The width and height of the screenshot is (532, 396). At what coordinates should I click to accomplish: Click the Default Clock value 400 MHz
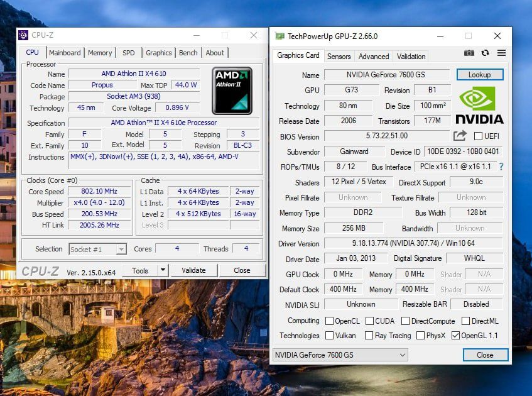click(x=343, y=289)
